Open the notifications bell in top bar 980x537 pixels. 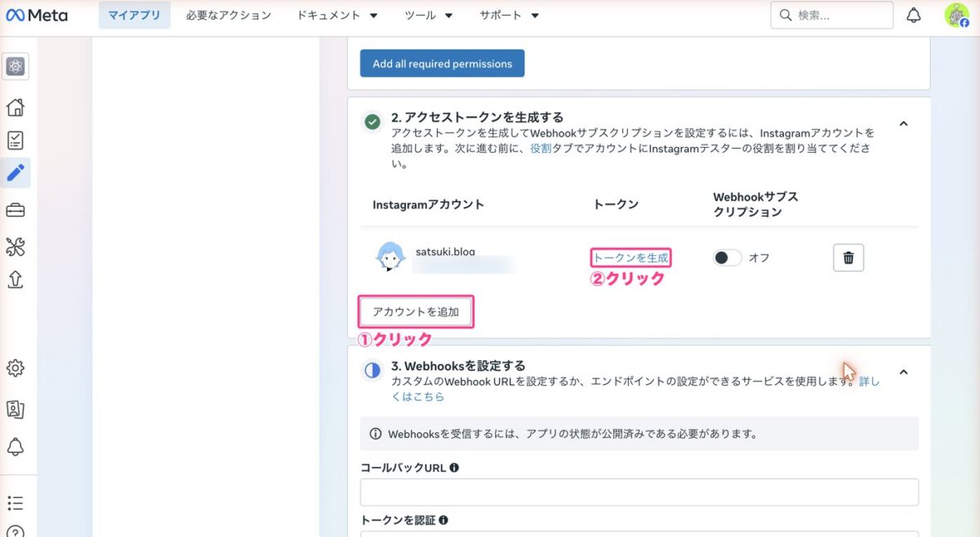point(914,15)
